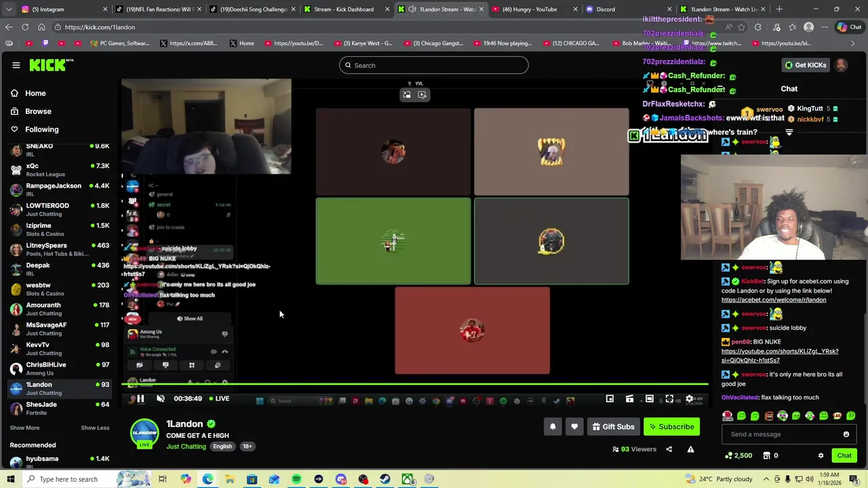
Task: Open a new browser tab
Action: click(779, 9)
